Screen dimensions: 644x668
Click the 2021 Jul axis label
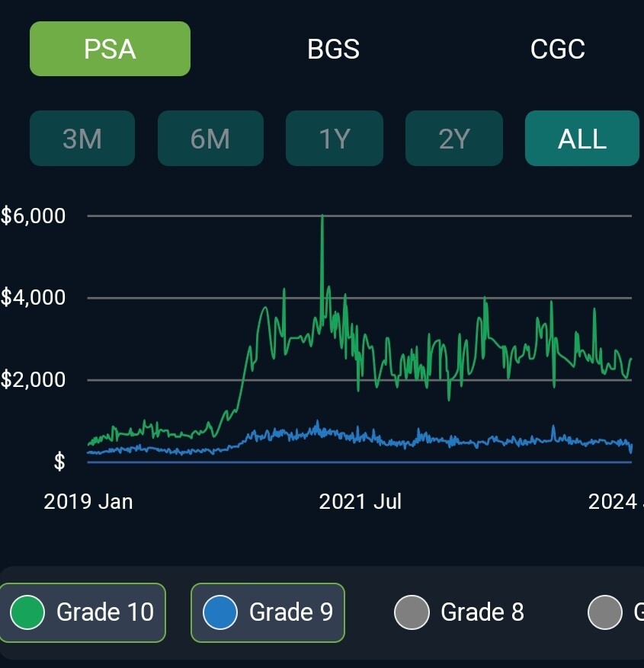(x=360, y=501)
